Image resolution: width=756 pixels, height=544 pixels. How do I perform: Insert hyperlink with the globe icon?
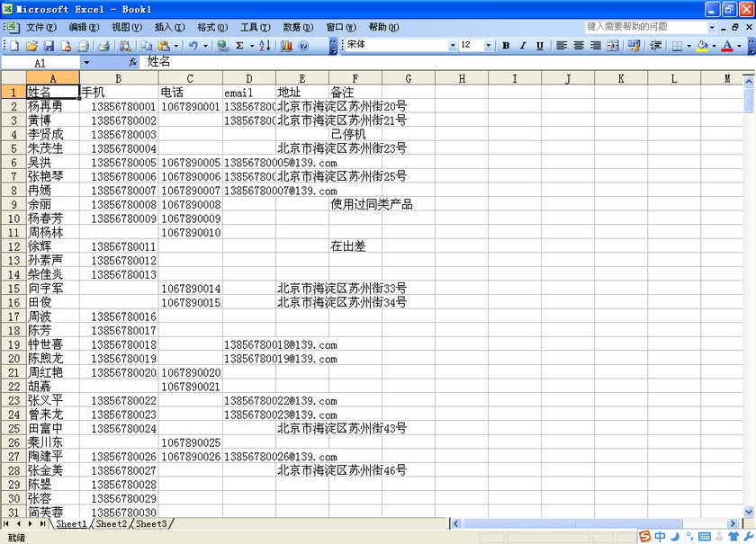click(x=222, y=46)
